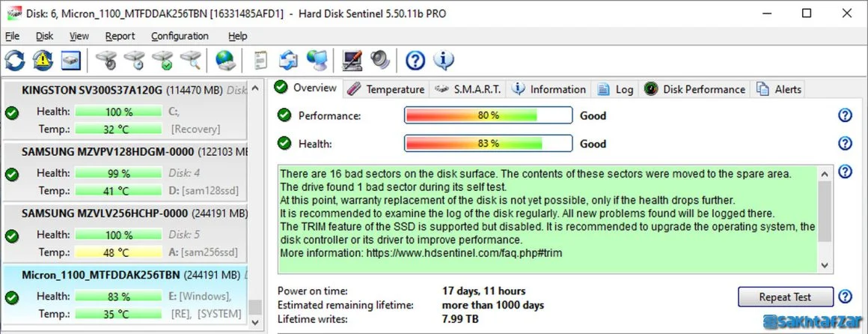The height and width of the screenshot is (334, 868).
Task: Click the refresh disks toolbar icon
Action: click(15, 60)
